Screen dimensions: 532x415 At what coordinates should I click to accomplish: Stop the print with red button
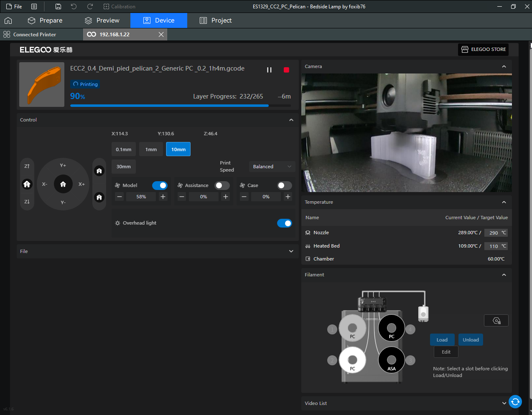286,70
